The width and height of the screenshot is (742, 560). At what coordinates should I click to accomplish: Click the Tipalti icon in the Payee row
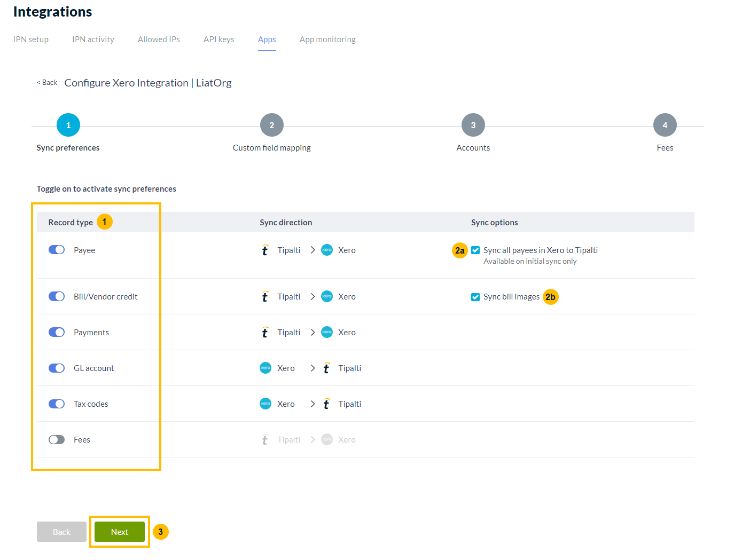pos(265,250)
